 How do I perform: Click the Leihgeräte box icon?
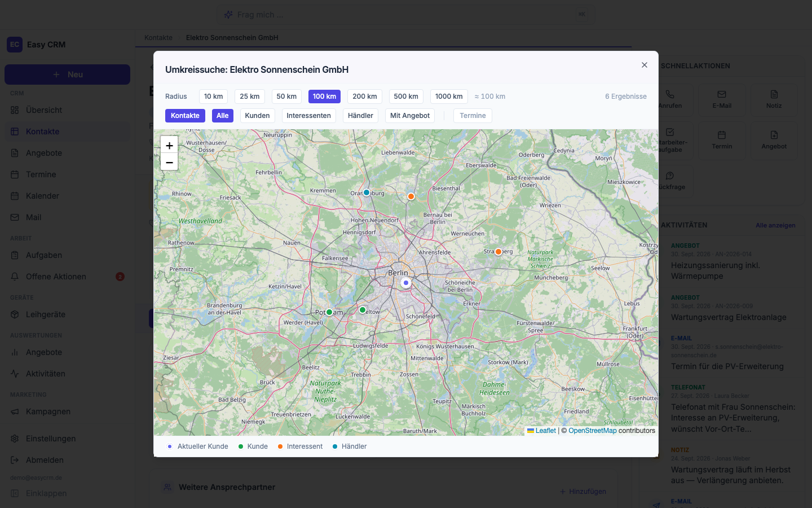click(x=15, y=314)
